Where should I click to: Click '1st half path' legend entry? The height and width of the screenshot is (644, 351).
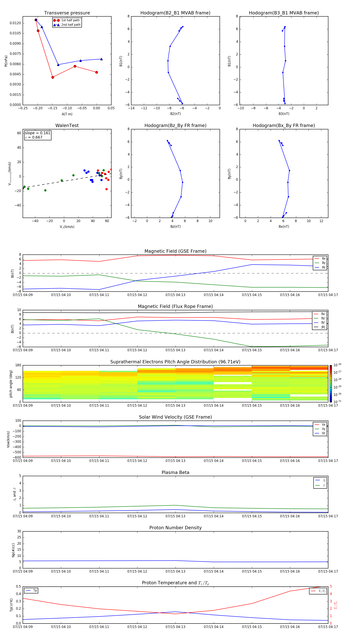pos(67,20)
